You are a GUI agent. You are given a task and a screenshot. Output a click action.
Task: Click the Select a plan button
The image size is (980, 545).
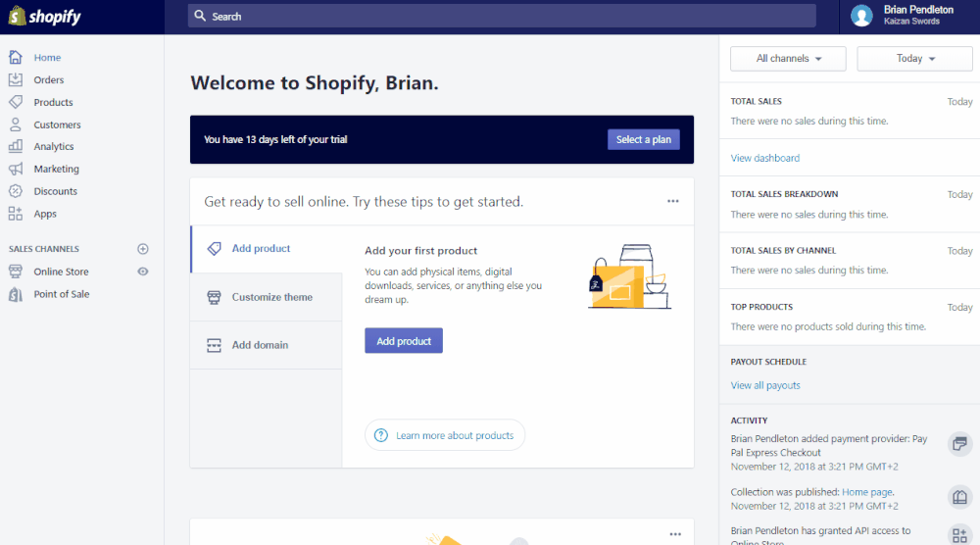tap(643, 139)
